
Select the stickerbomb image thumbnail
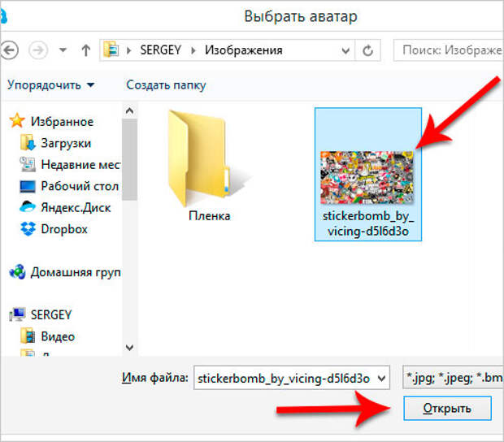[367, 177]
